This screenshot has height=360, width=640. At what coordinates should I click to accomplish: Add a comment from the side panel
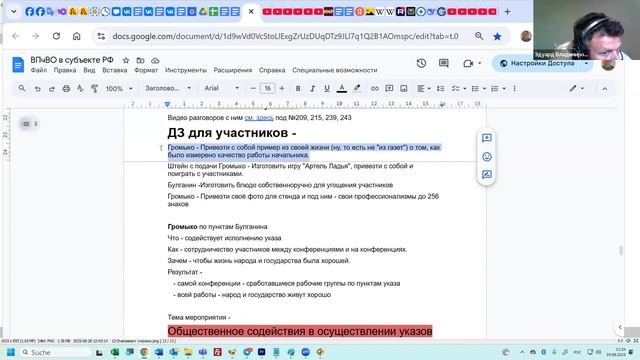tap(487, 138)
